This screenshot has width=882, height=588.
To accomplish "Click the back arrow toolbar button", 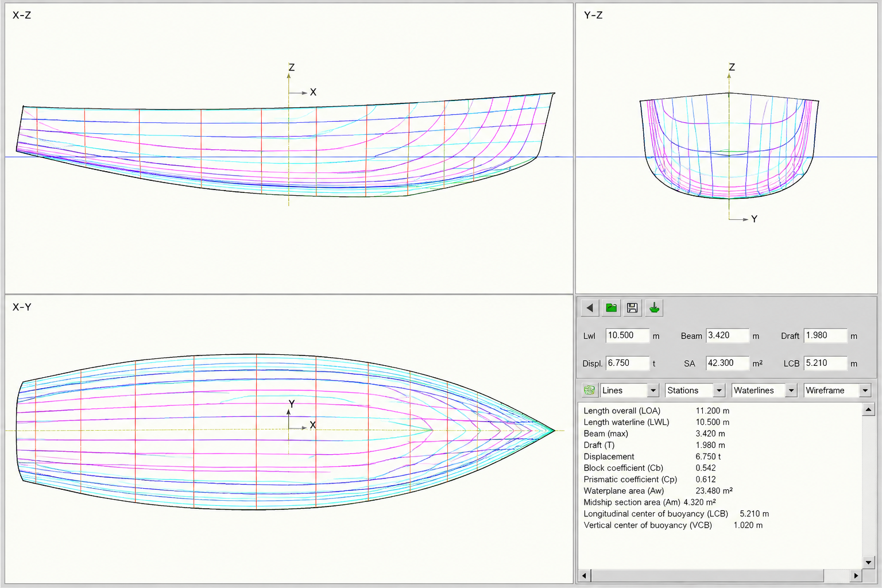I will (590, 308).
